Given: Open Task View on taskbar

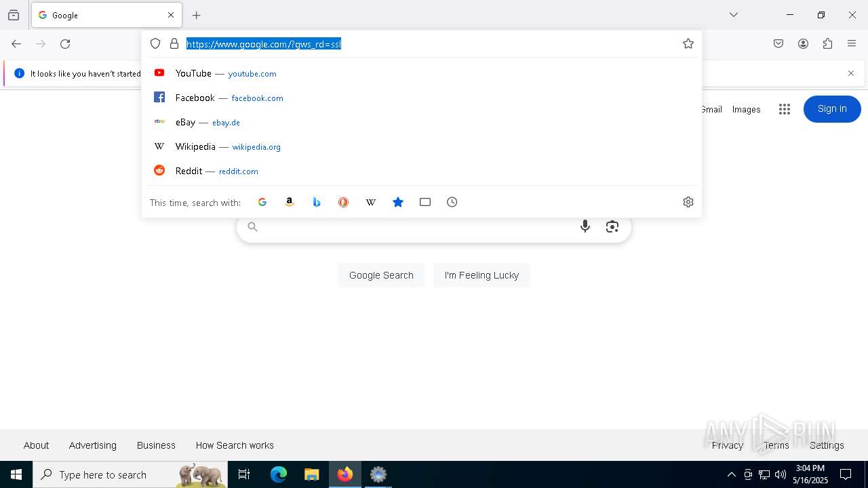Looking at the screenshot, I should pyautogui.click(x=244, y=474).
